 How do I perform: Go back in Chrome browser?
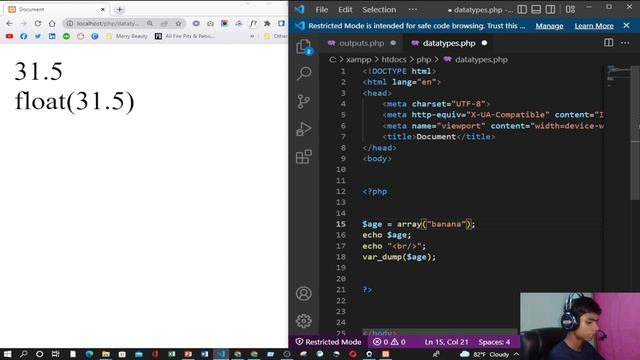(9, 23)
